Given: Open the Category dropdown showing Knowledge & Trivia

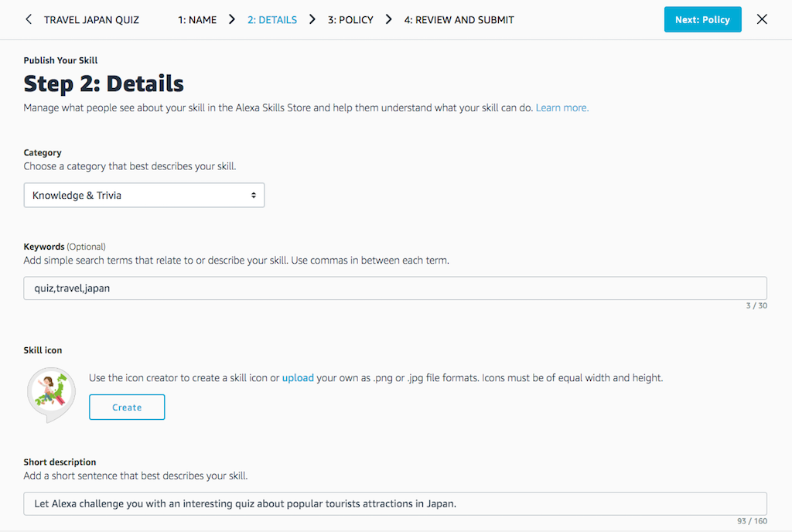Looking at the screenshot, I should click(x=144, y=196).
